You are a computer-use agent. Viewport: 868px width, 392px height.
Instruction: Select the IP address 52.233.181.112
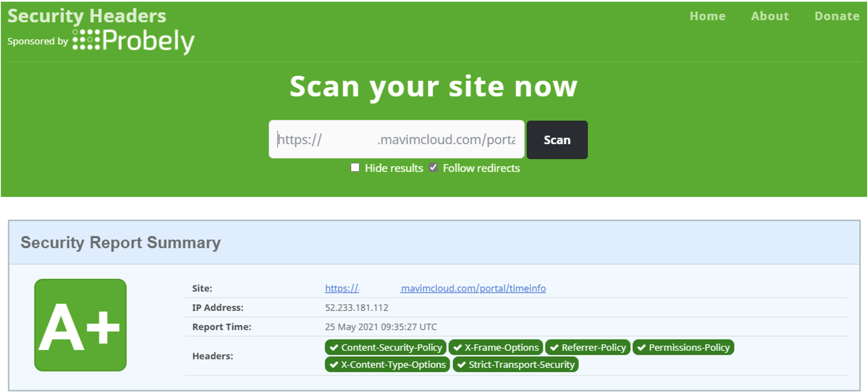pyautogui.click(x=356, y=307)
